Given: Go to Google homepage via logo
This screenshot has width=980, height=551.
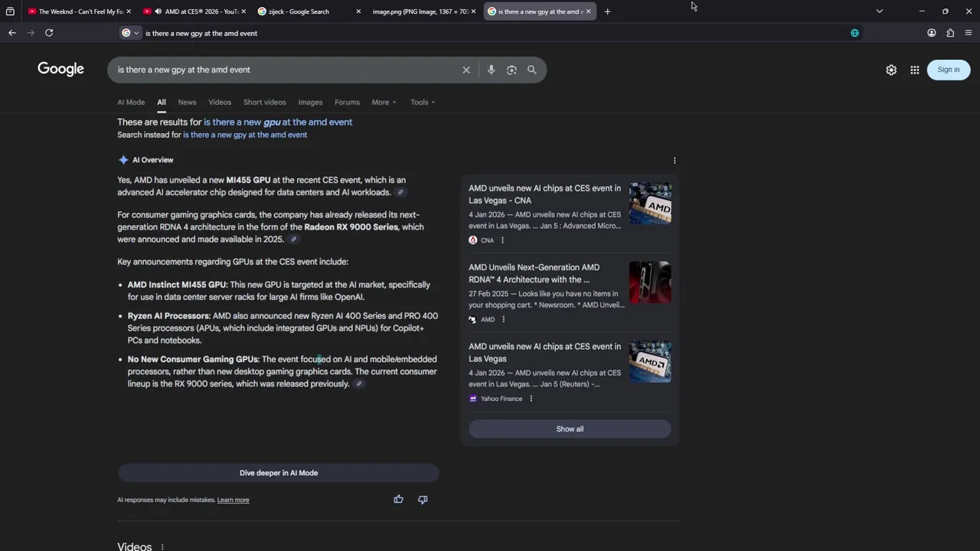Looking at the screenshot, I should (x=60, y=70).
